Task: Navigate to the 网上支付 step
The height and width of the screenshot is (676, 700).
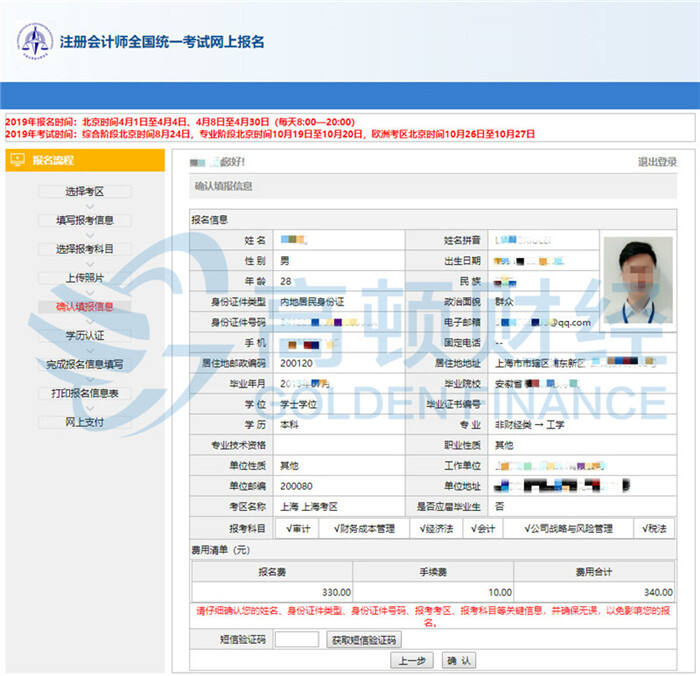Action: (x=85, y=422)
